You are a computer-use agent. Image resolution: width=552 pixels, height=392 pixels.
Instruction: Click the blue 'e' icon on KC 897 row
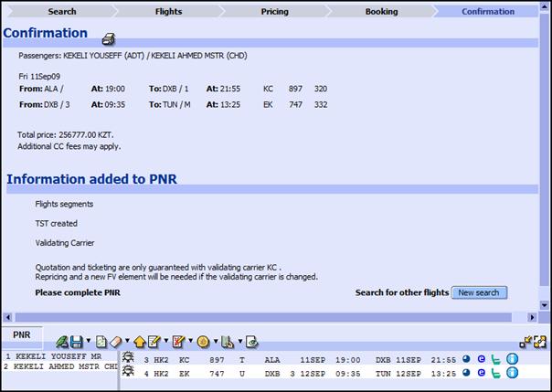(481, 359)
